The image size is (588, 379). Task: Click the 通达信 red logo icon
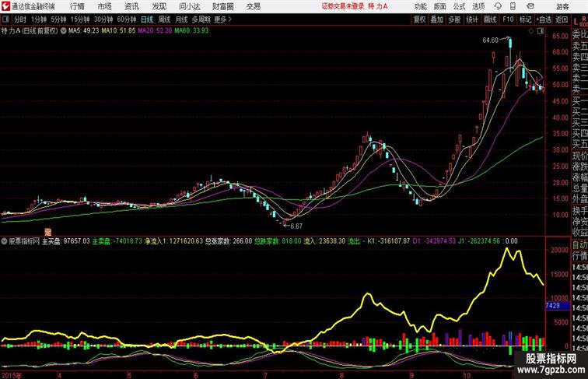point(5,6)
